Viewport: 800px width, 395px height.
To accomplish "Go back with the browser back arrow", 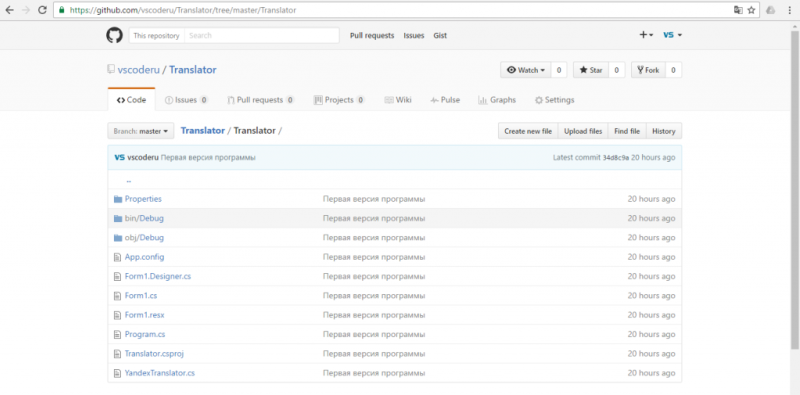I will (x=10, y=10).
